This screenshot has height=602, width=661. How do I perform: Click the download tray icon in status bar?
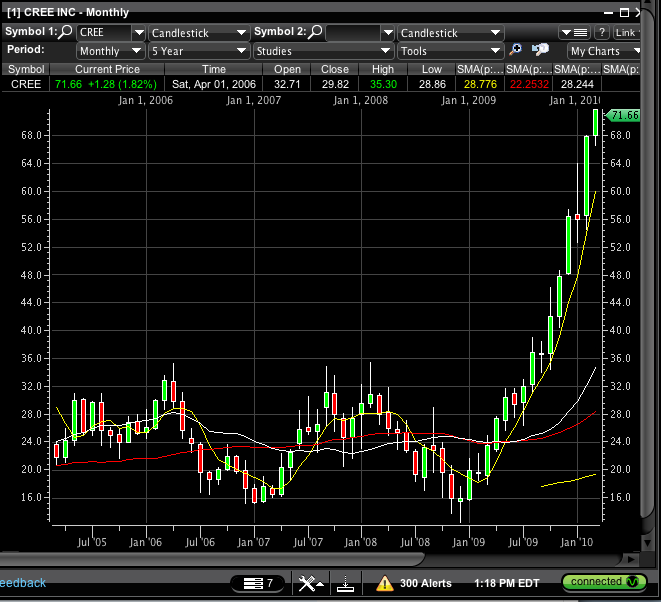click(343, 583)
